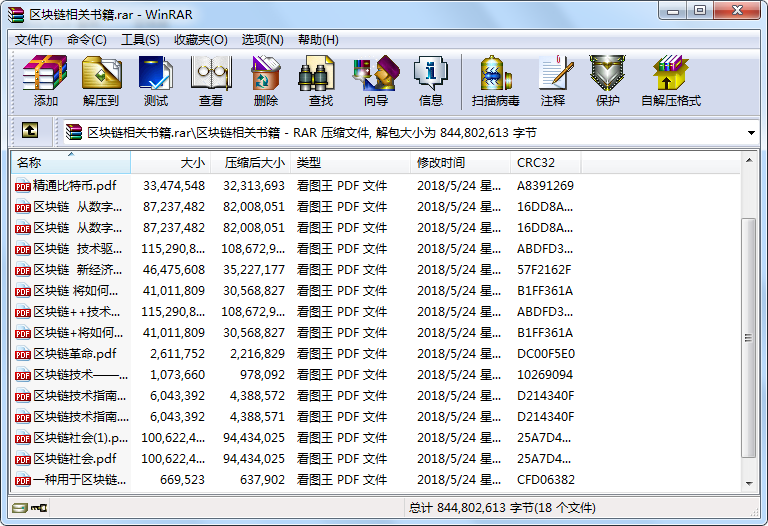Click the vertical scrollbar thumb
This screenshot has width=768, height=526.
tap(748, 338)
